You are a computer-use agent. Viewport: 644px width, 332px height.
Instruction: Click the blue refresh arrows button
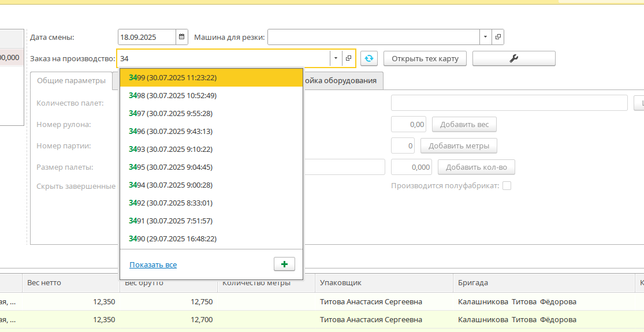pos(369,58)
